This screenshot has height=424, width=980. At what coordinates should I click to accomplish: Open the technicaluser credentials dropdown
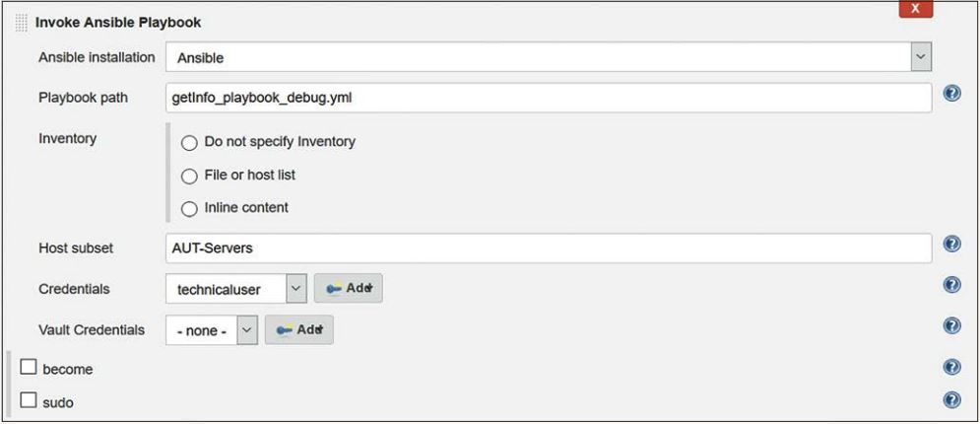295,289
